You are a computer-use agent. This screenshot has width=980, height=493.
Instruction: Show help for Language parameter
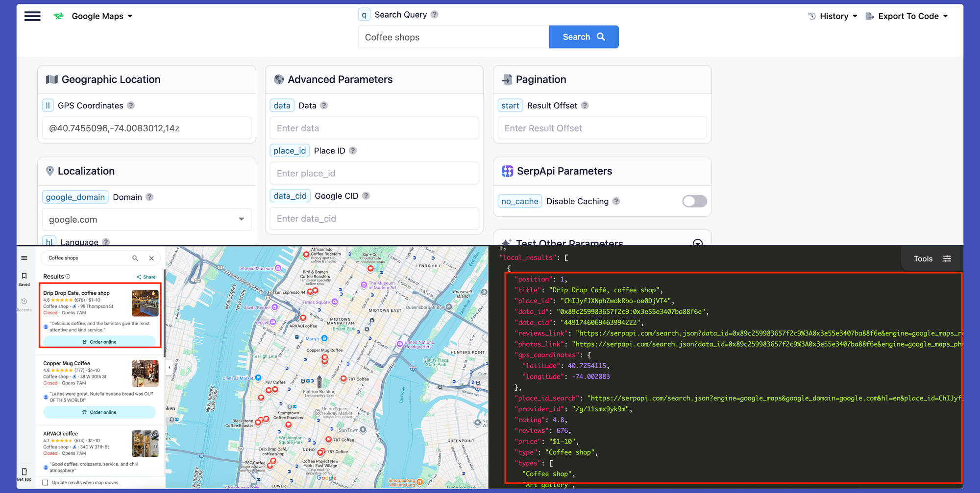(106, 242)
